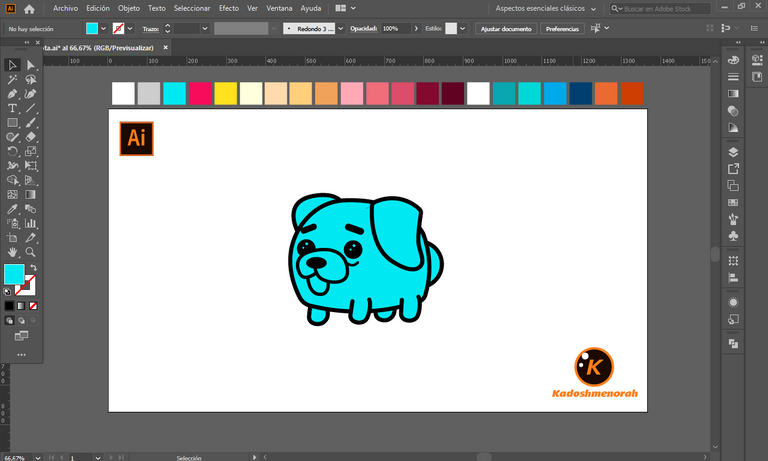Select the Pen tool

[12, 94]
